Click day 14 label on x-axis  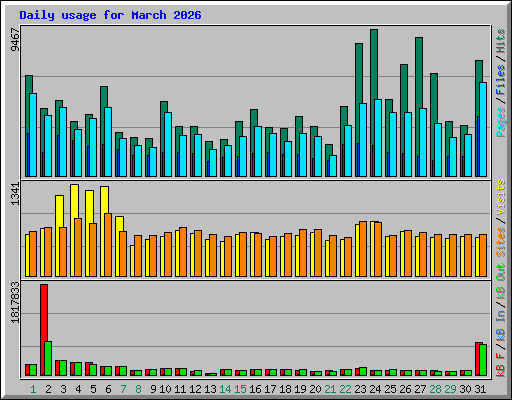pyautogui.click(x=225, y=389)
